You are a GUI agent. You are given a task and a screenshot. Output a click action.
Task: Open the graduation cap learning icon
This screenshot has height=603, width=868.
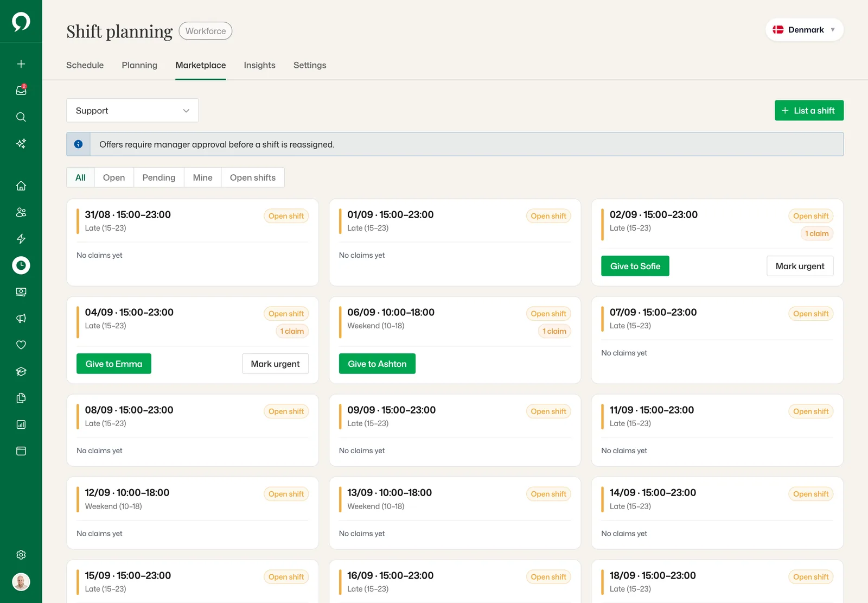click(x=21, y=371)
